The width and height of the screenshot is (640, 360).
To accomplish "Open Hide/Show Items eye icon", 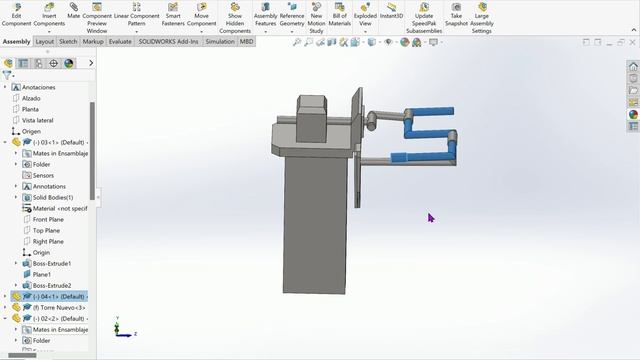I will [x=388, y=42].
